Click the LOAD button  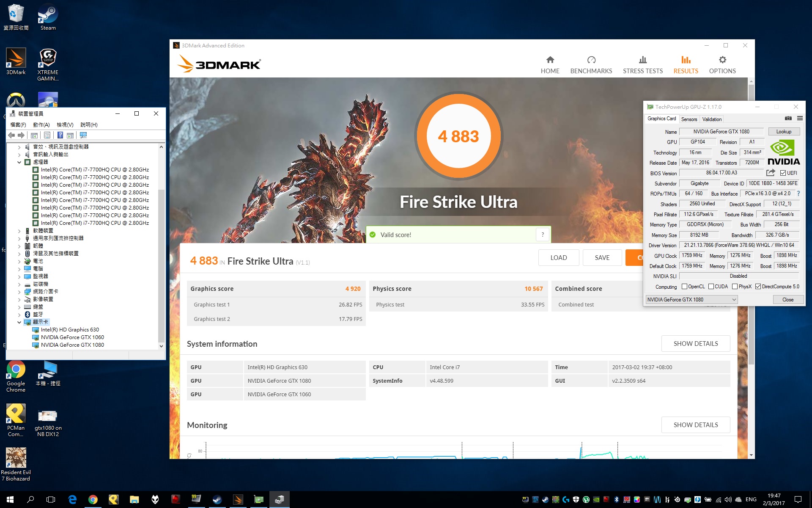tap(558, 257)
